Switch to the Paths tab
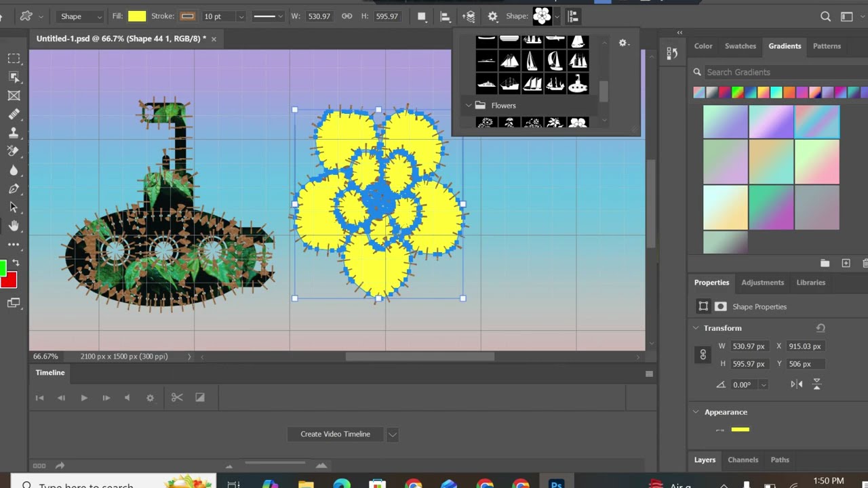This screenshot has height=488, width=868. tap(780, 460)
